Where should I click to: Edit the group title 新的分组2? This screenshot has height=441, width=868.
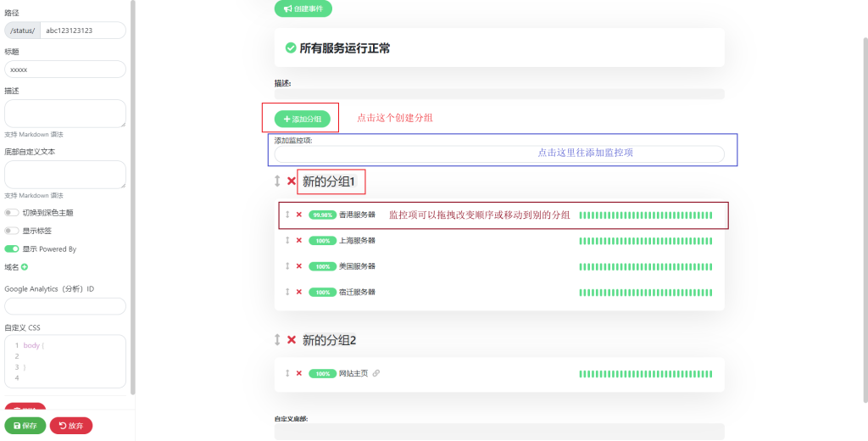(329, 339)
